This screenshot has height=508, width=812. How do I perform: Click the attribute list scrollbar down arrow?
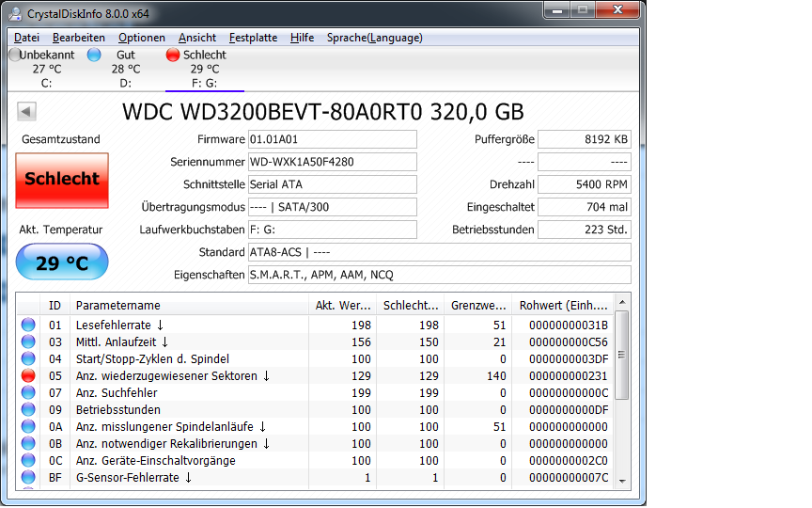click(622, 481)
